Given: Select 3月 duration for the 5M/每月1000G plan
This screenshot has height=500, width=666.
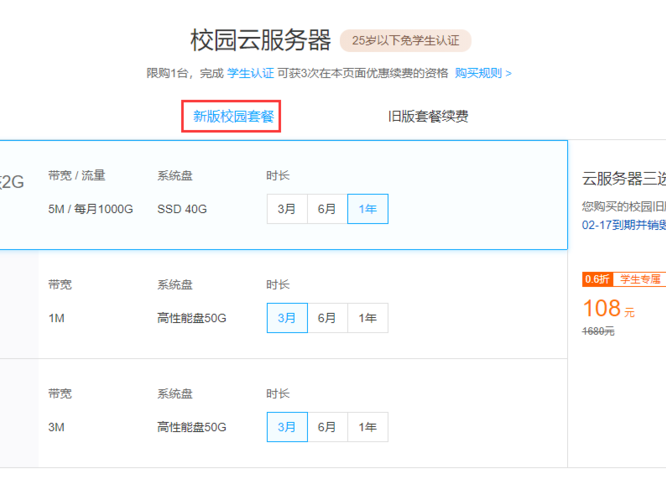Looking at the screenshot, I should (287, 209).
